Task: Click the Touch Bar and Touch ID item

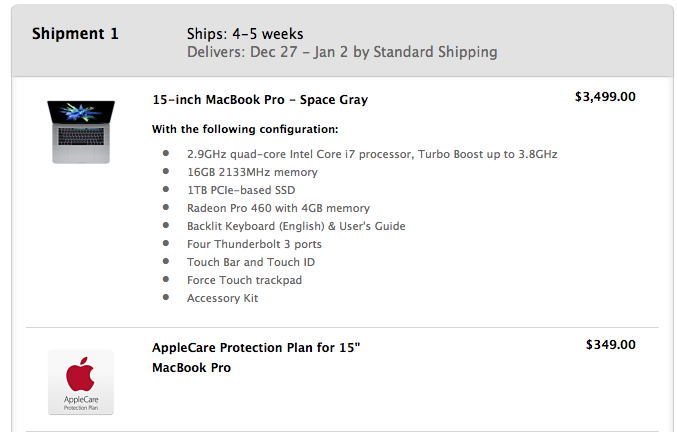Action: click(251, 262)
